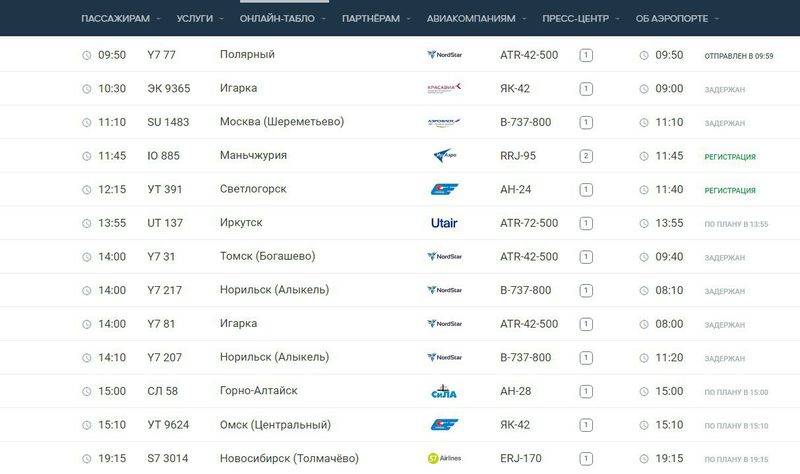Click the Aeroflot logo on flight SU 1483
800x474 pixels.
(444, 122)
